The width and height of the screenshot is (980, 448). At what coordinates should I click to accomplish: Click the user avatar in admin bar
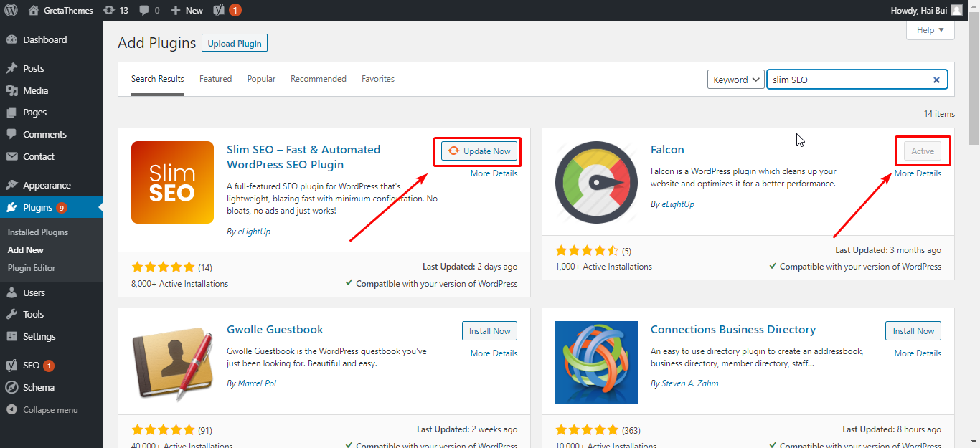click(x=957, y=10)
